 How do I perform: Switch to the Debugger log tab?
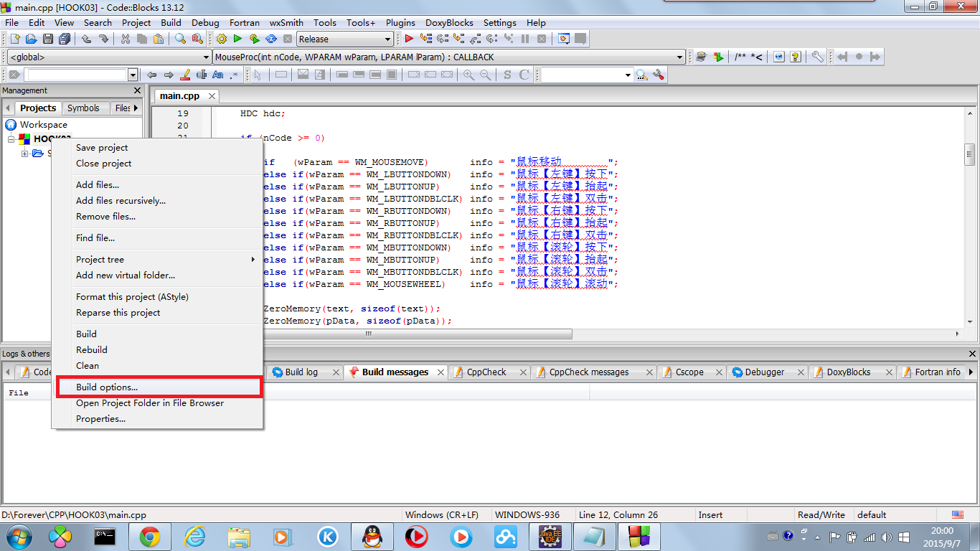tap(765, 372)
